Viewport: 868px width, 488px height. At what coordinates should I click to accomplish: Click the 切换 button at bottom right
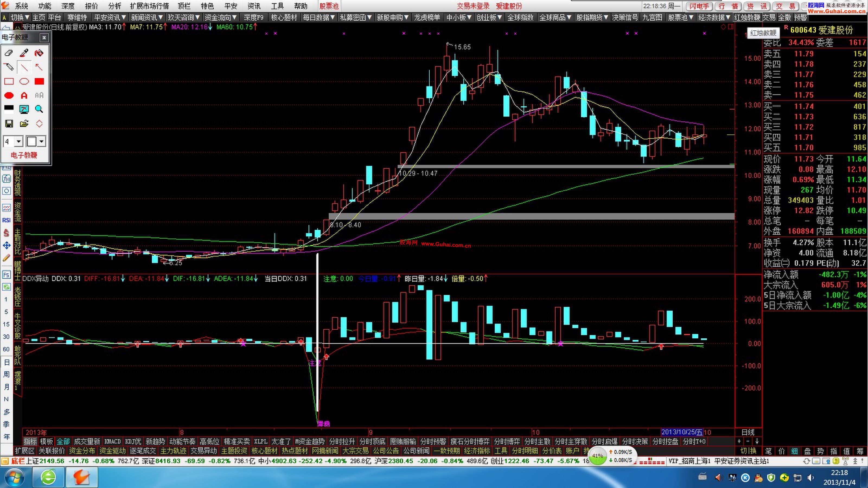[x=748, y=451]
